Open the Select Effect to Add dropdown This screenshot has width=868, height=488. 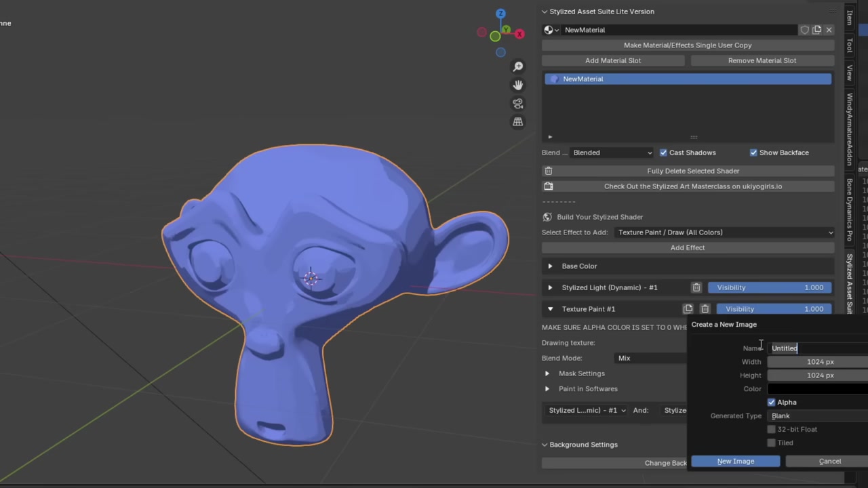725,232
